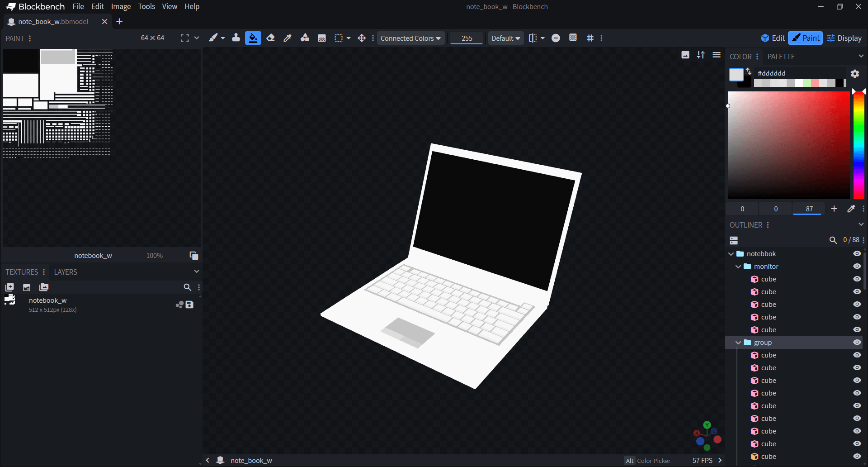Select the Selection marquee tool
The image size is (868, 467).
click(339, 38)
